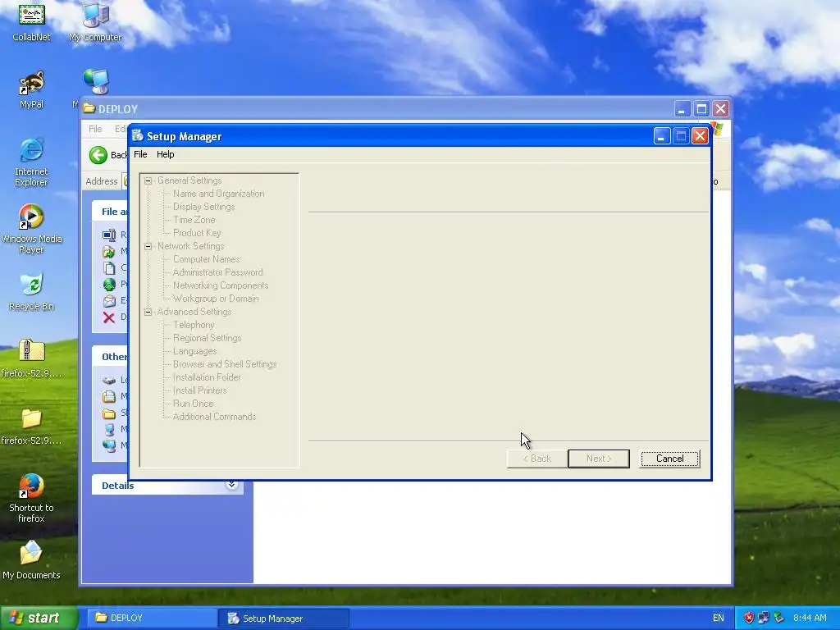Open the Help menu in Setup Manager
Image resolution: width=840 pixels, height=630 pixels.
(166, 154)
